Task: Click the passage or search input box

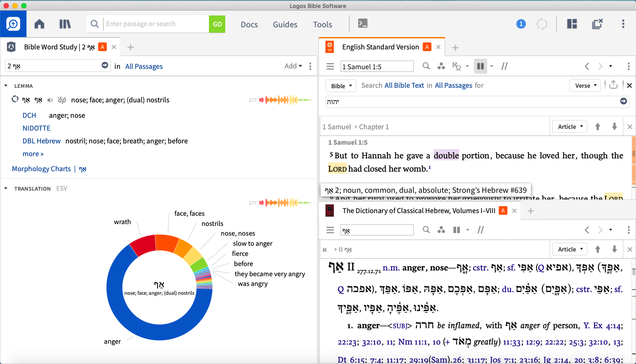Action: click(x=156, y=24)
